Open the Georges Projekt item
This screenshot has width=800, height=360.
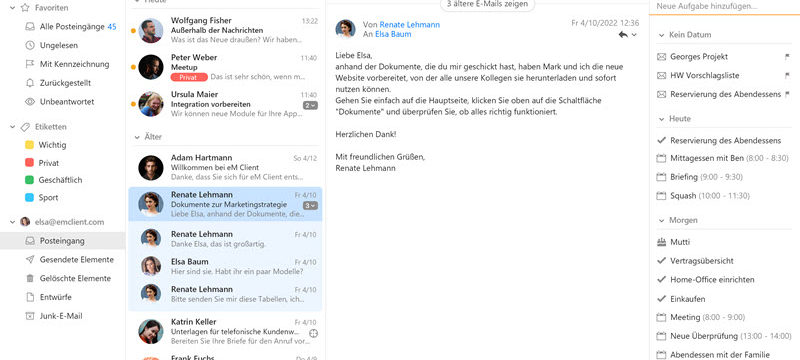(699, 57)
